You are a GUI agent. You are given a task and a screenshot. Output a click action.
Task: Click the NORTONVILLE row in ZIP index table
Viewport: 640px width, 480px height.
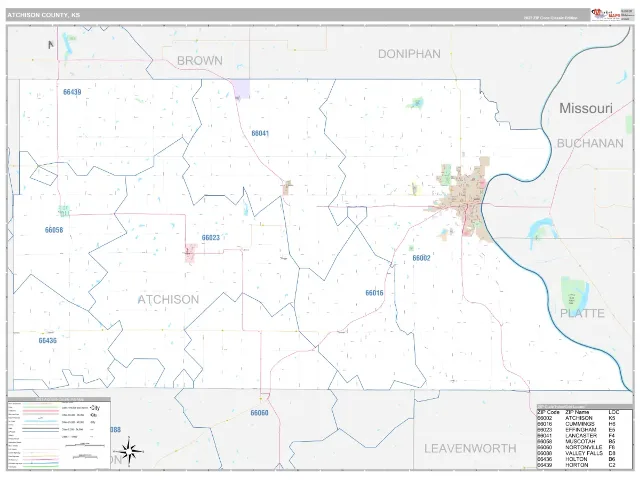pos(584,447)
